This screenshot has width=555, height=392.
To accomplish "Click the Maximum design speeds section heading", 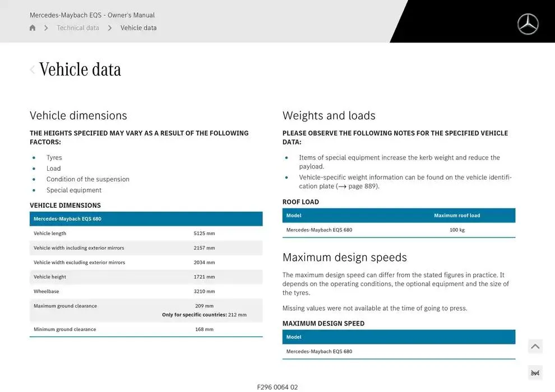I will tap(345, 258).
